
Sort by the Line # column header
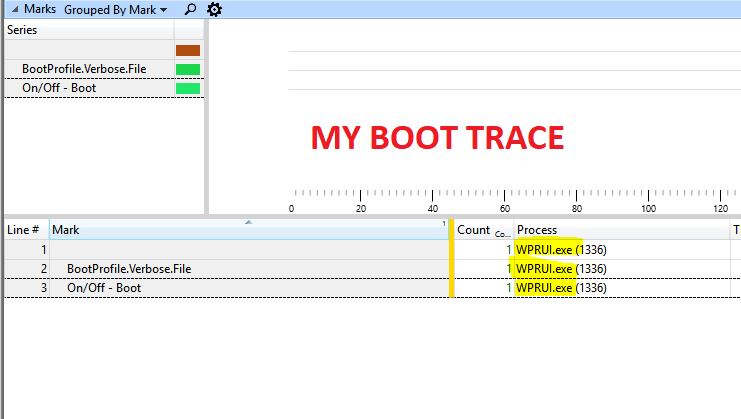(25, 230)
